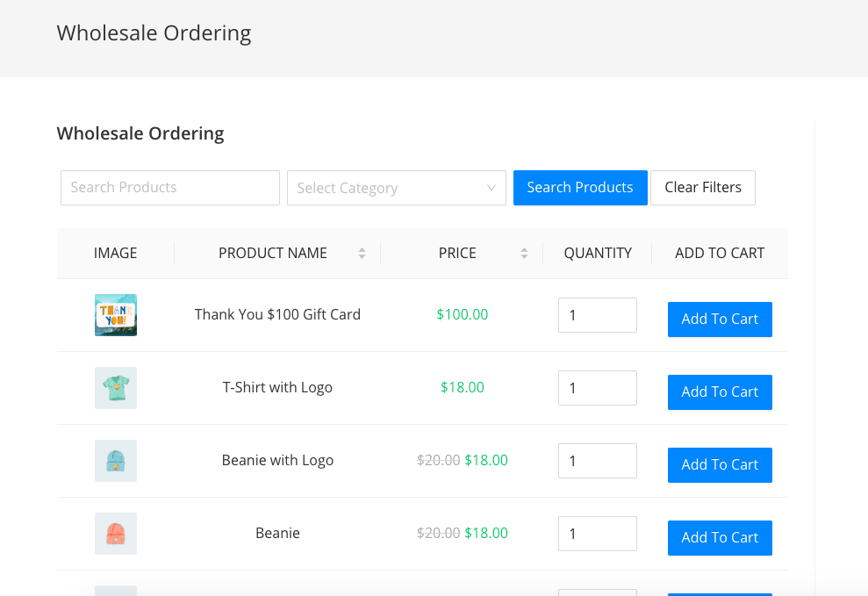Add Beanie with Logo to cart
This screenshot has height=596, width=868.
(720, 465)
